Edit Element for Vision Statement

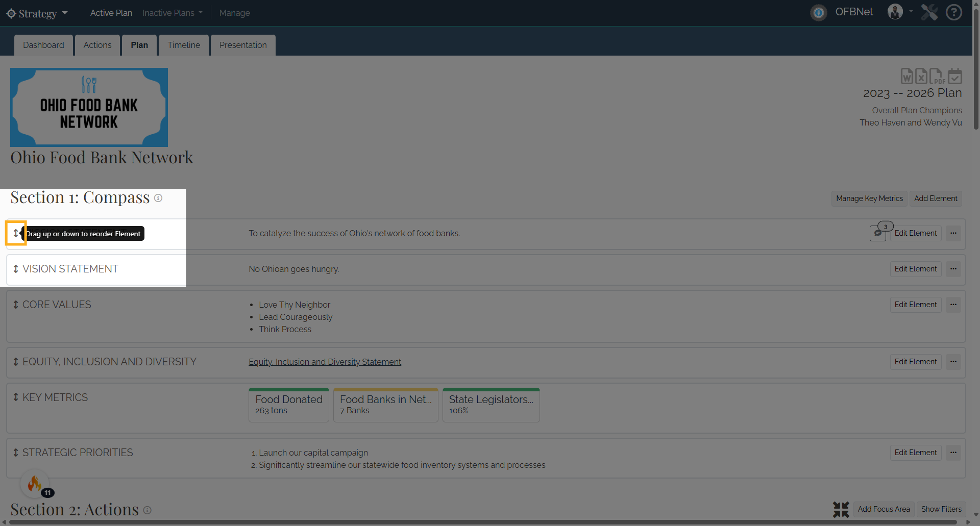tap(916, 269)
